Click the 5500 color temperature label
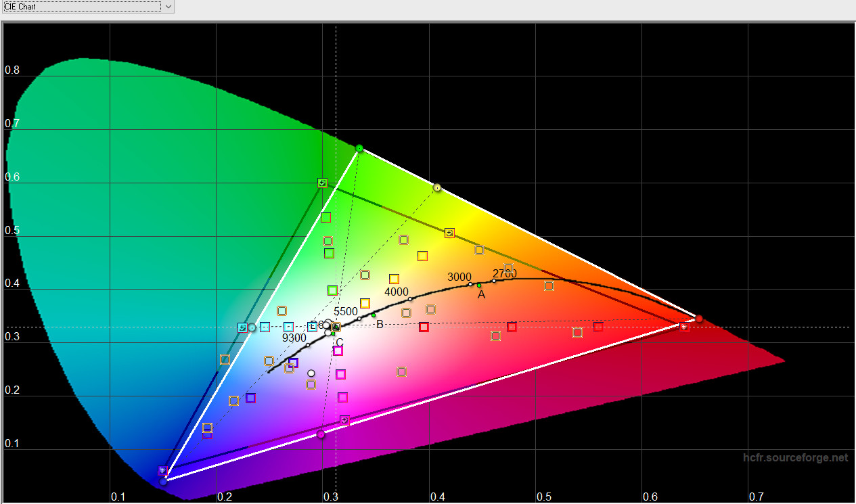 pyautogui.click(x=346, y=311)
